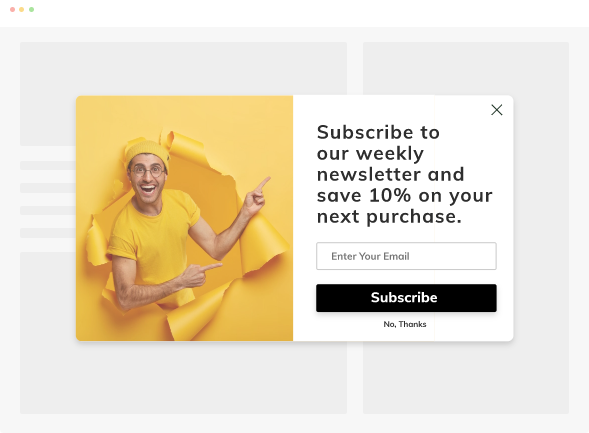
Task: Click the second gray placeholder text line
Action: (x=48, y=188)
